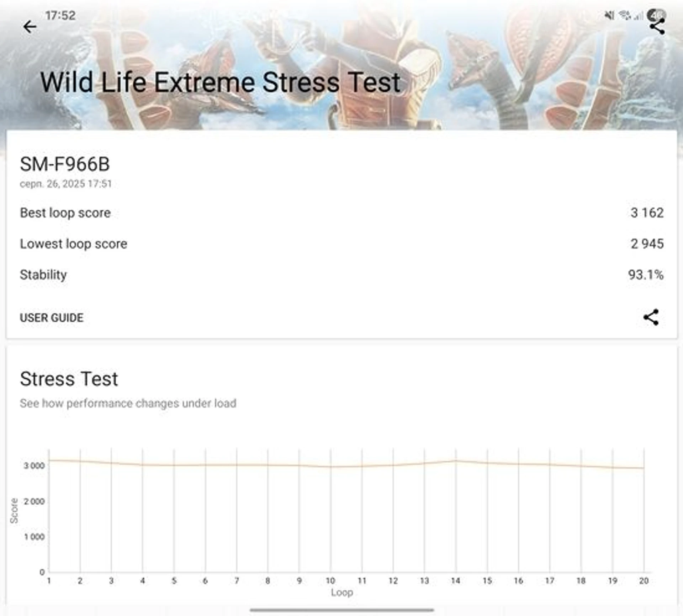The image size is (683, 616).
Task: Tap the chart line at loop 20
Action: pyautogui.click(x=644, y=468)
